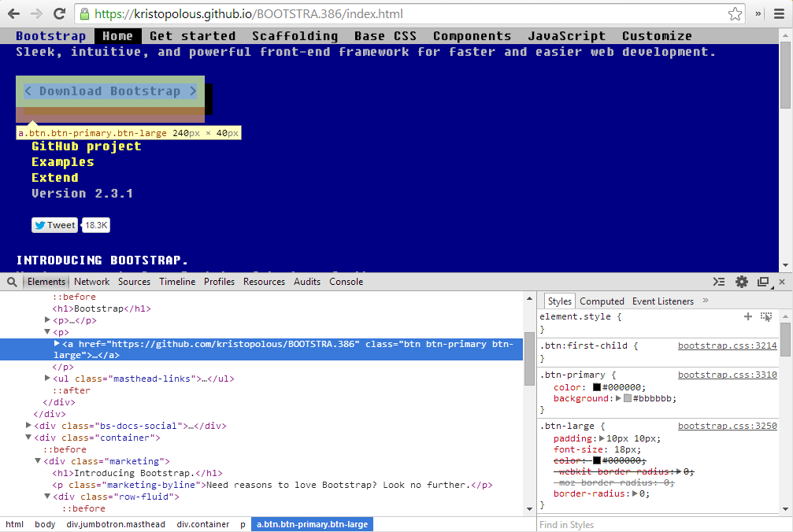Image resolution: width=793 pixels, height=532 pixels.
Task: Select the Elements panel tab
Action: point(46,282)
